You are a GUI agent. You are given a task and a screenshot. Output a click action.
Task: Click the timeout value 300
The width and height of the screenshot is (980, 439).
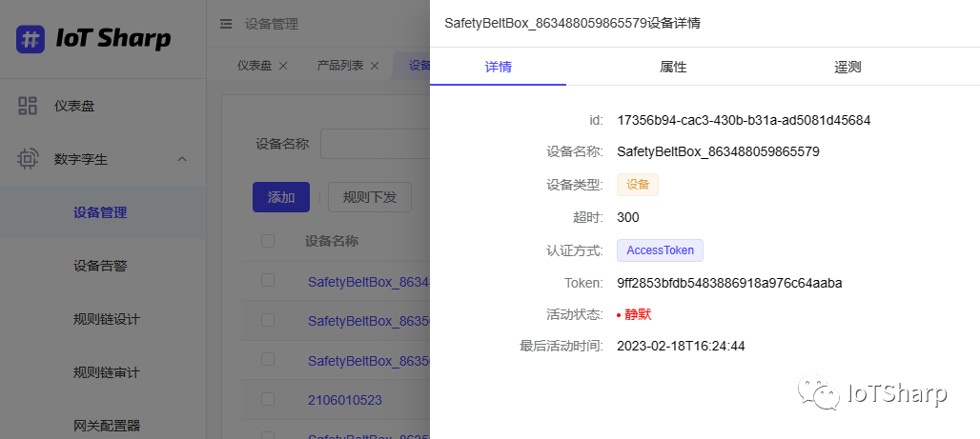tap(628, 217)
